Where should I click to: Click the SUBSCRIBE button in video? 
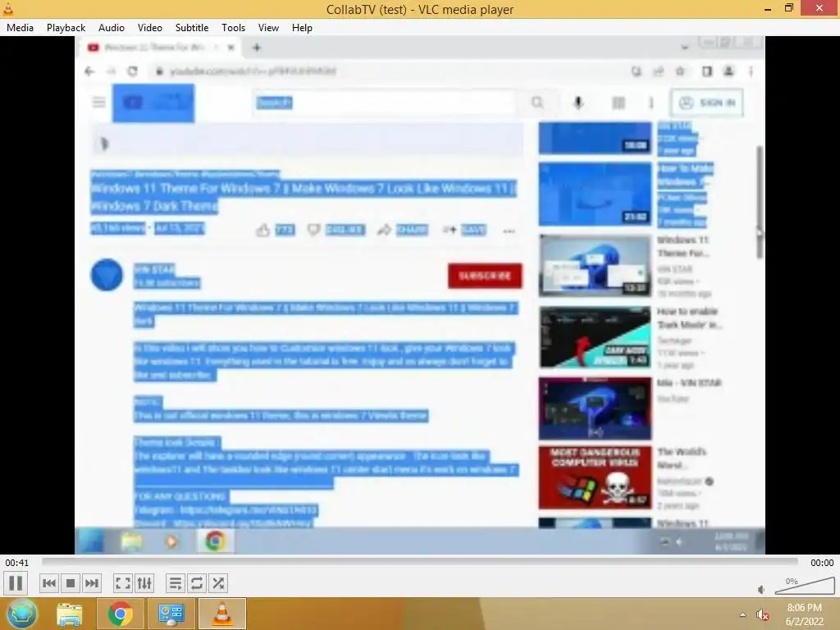coord(485,276)
